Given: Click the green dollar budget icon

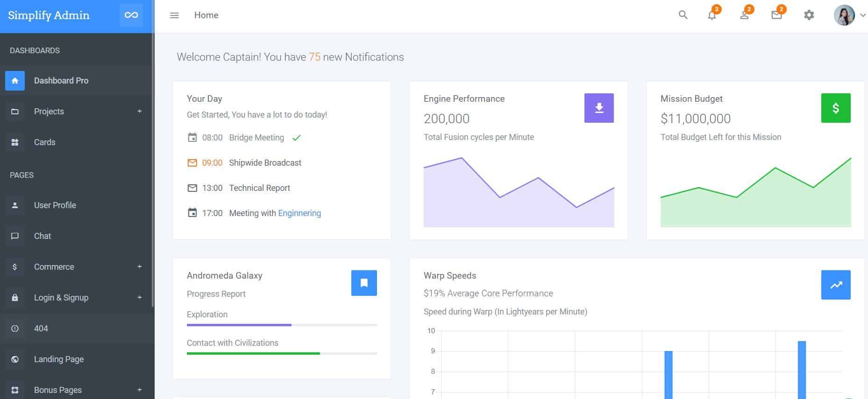Looking at the screenshot, I should (x=835, y=108).
